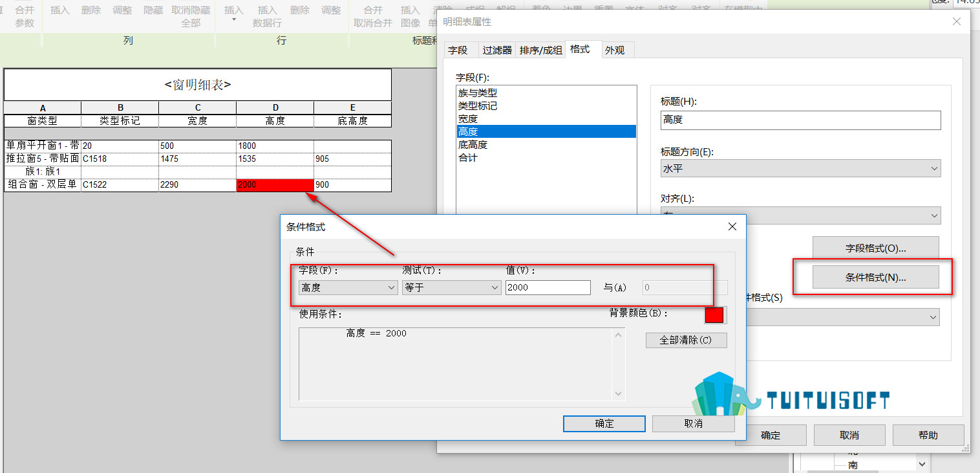Open the dropdown below 条件格式 button
This screenshot has height=473, width=980.
[844, 317]
